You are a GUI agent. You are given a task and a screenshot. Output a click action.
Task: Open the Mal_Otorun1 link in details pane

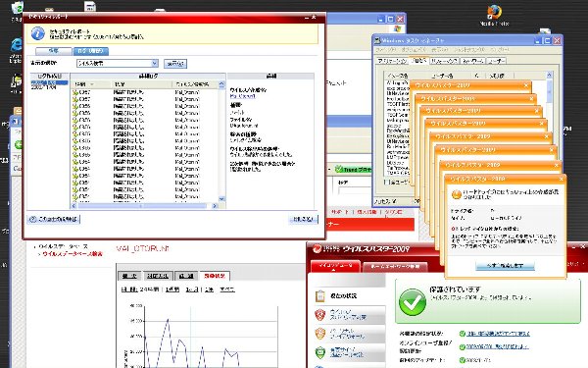(243, 96)
